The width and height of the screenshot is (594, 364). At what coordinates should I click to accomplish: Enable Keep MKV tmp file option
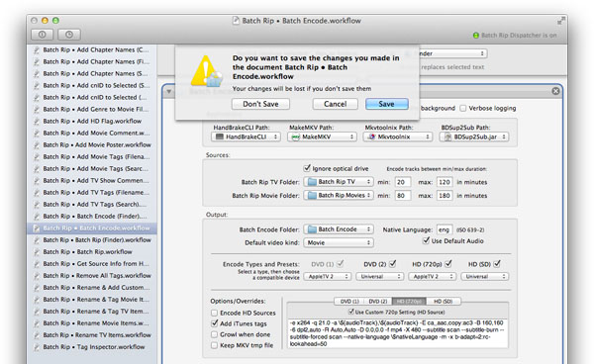(215, 345)
